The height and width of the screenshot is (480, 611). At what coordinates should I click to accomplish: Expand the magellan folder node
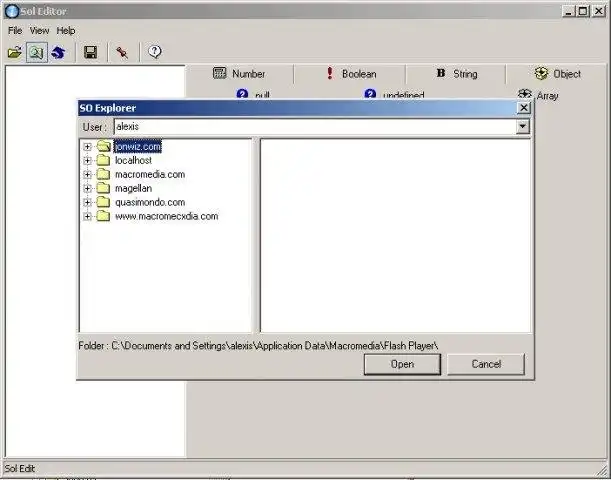pos(87,189)
